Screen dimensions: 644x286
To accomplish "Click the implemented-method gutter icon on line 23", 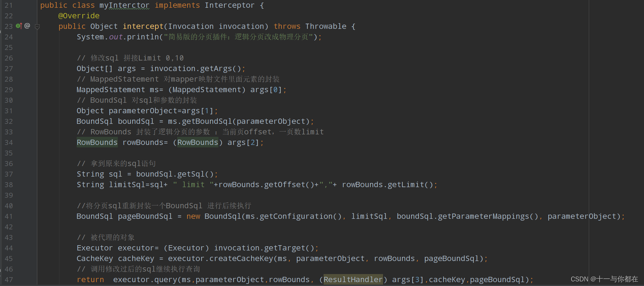I will pos(19,26).
